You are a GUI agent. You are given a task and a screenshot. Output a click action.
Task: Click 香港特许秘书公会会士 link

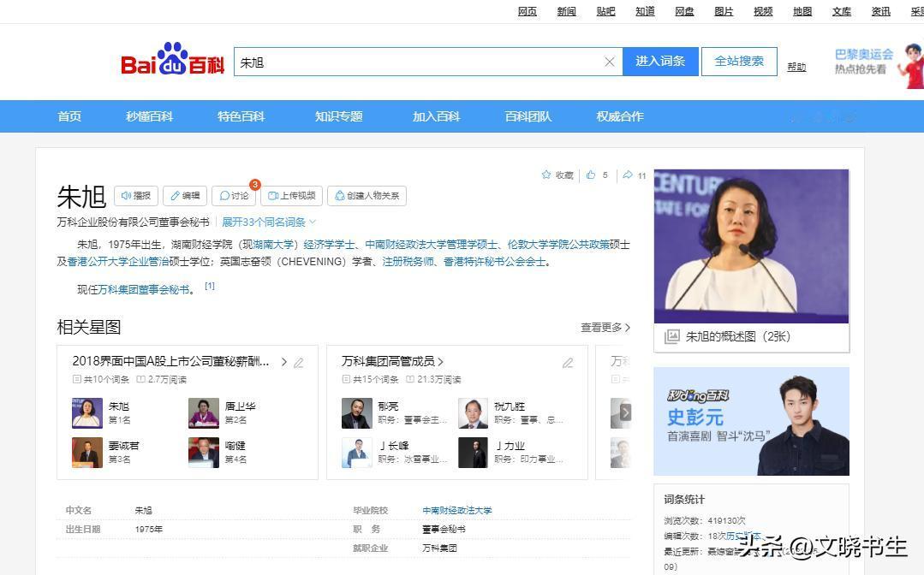click(x=494, y=261)
